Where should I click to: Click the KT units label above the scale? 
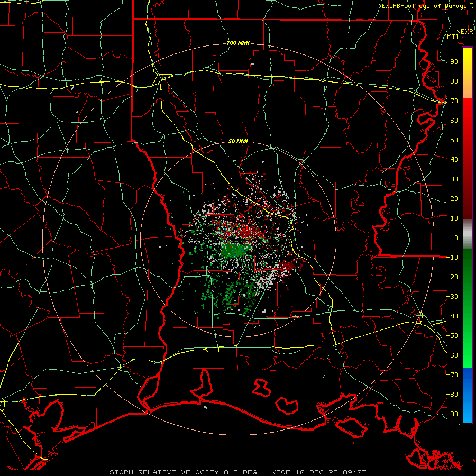pos(452,36)
